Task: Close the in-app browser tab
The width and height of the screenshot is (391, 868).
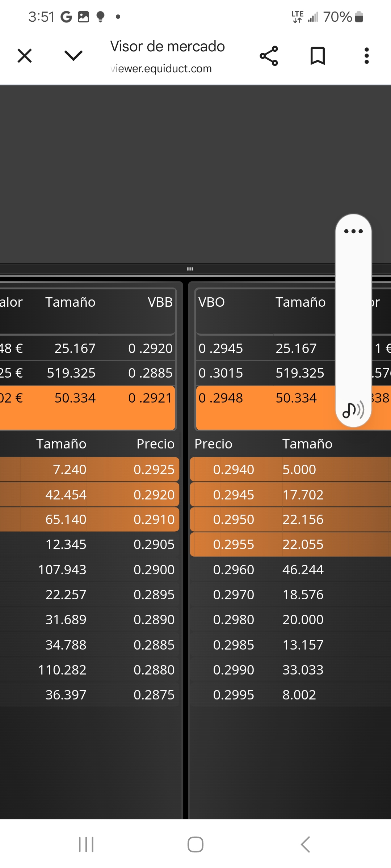Action: pyautogui.click(x=25, y=56)
